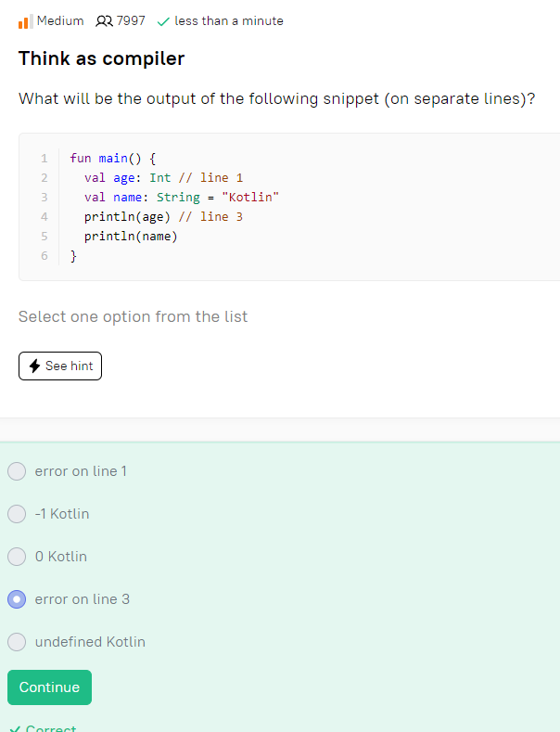This screenshot has height=732, width=560.
Task: Click code line "val age: Int"
Action: (x=127, y=178)
